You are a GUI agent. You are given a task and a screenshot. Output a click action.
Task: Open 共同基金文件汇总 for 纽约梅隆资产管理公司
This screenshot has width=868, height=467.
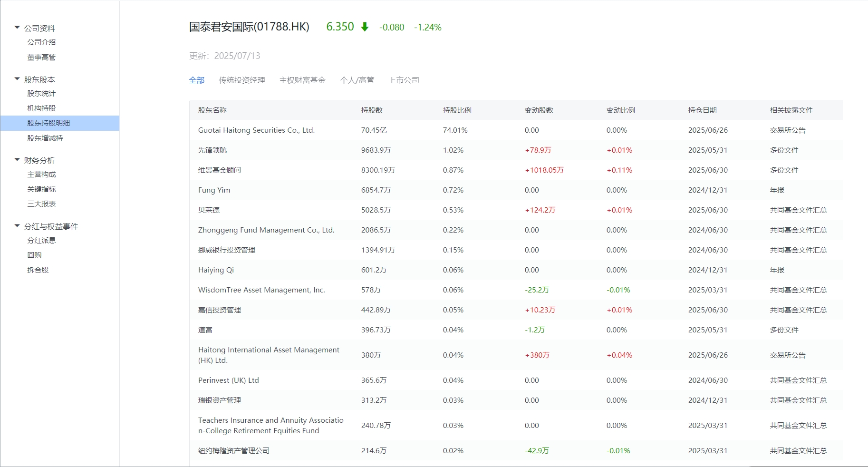(799, 451)
